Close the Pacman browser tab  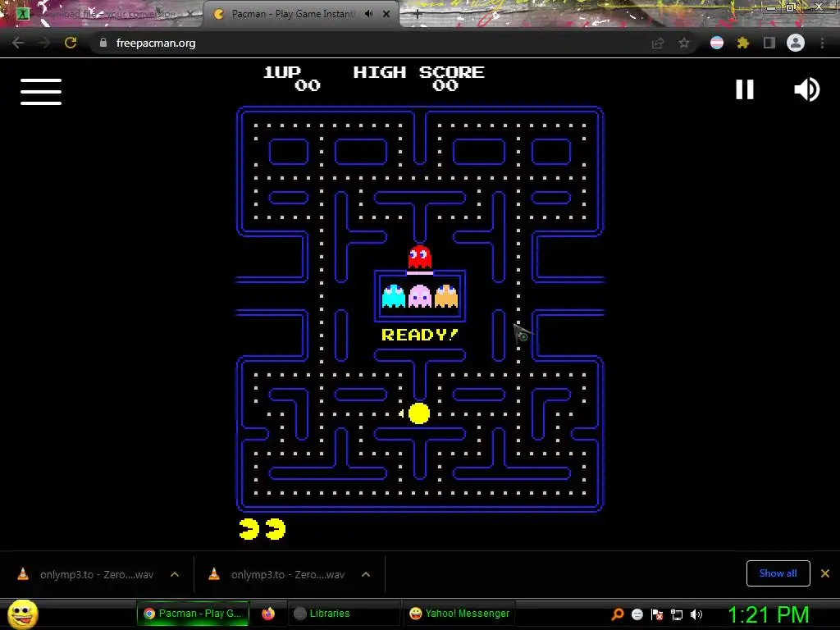pyautogui.click(x=386, y=14)
